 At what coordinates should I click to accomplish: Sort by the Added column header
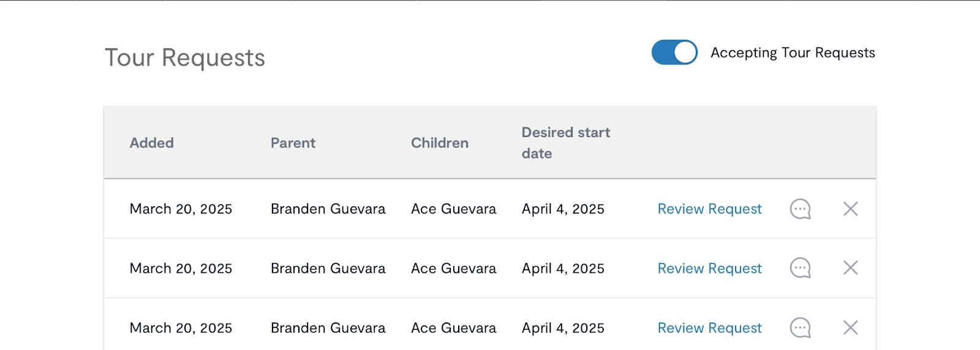click(x=152, y=143)
